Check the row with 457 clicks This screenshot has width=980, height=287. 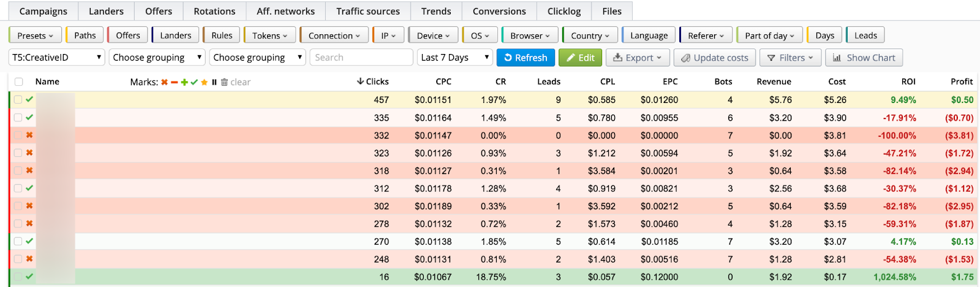pos(18,99)
